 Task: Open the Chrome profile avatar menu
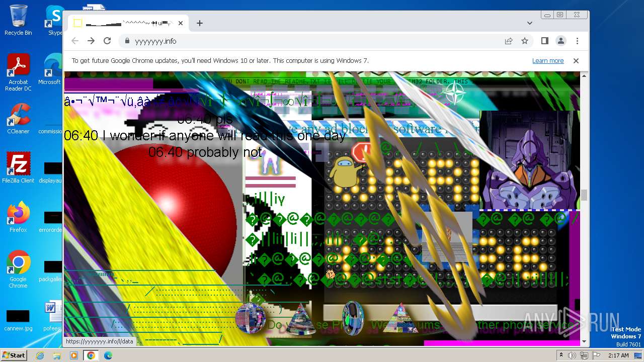561,41
